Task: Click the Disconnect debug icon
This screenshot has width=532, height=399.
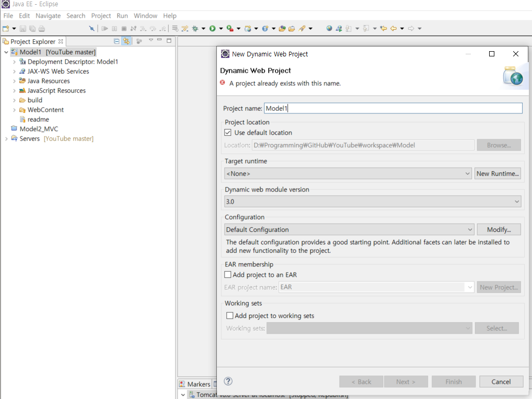Action: click(133, 29)
